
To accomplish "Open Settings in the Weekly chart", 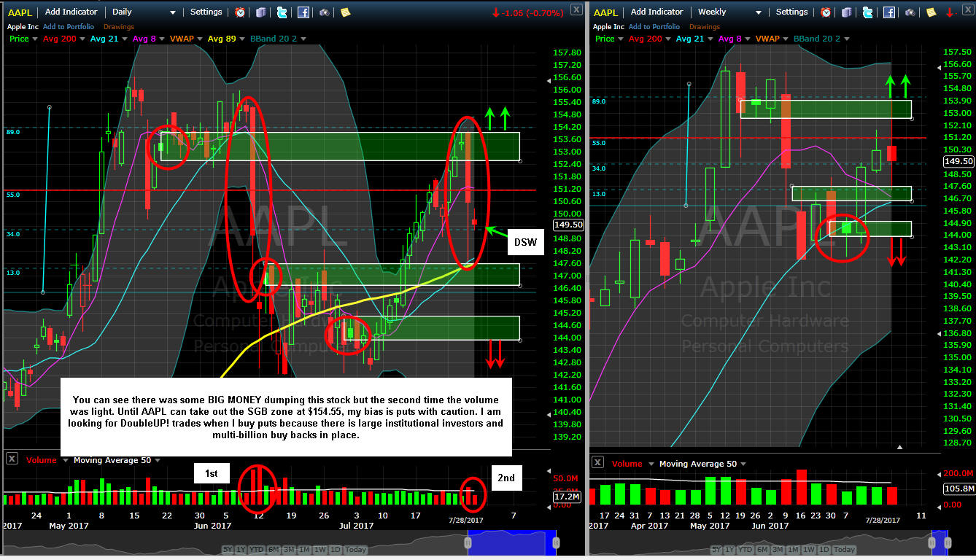I will [x=792, y=12].
